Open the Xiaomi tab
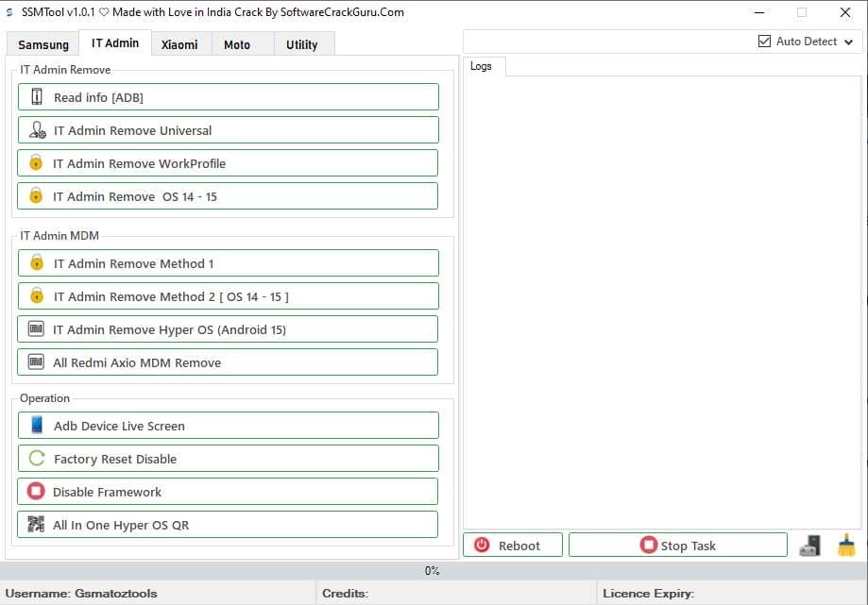This screenshot has width=868, height=605. [179, 43]
